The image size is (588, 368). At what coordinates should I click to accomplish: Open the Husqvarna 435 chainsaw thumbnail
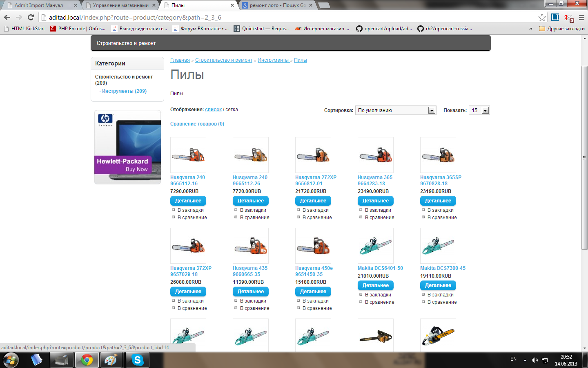250,246
